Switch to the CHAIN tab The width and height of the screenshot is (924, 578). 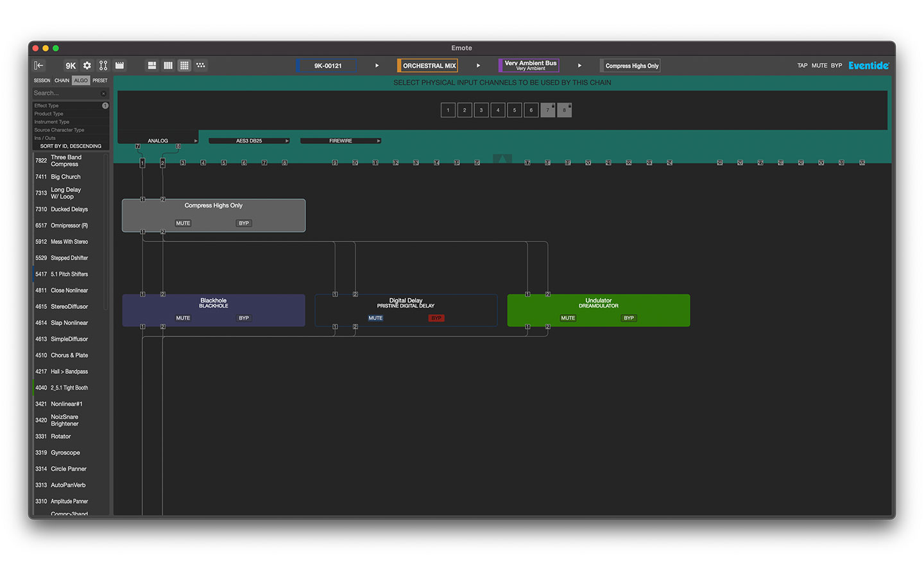(62, 80)
